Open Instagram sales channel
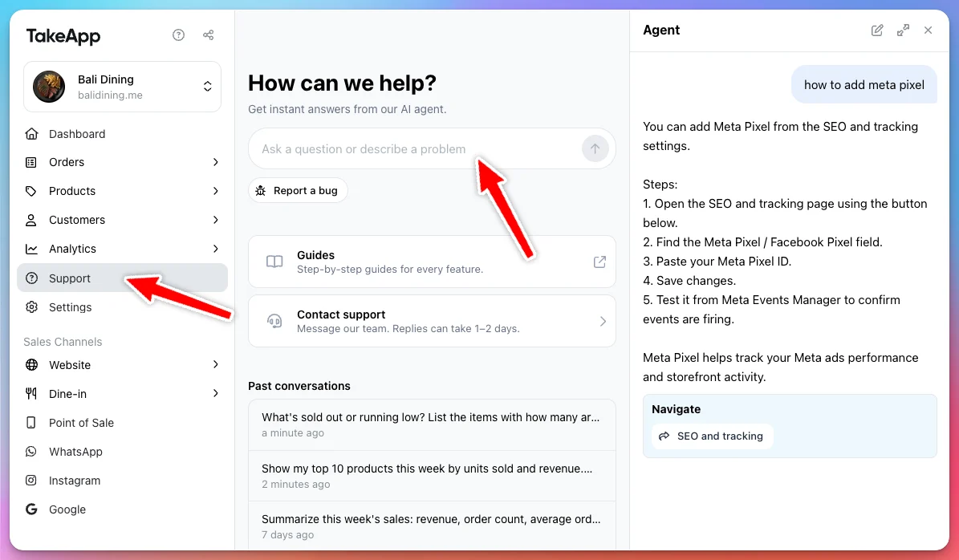Image resolution: width=959 pixels, height=560 pixels. 122,481
